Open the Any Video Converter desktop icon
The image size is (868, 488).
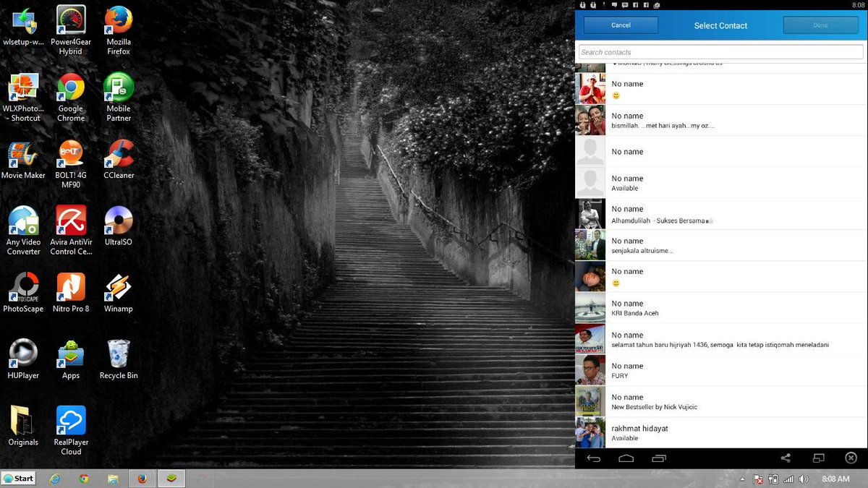coord(23,231)
